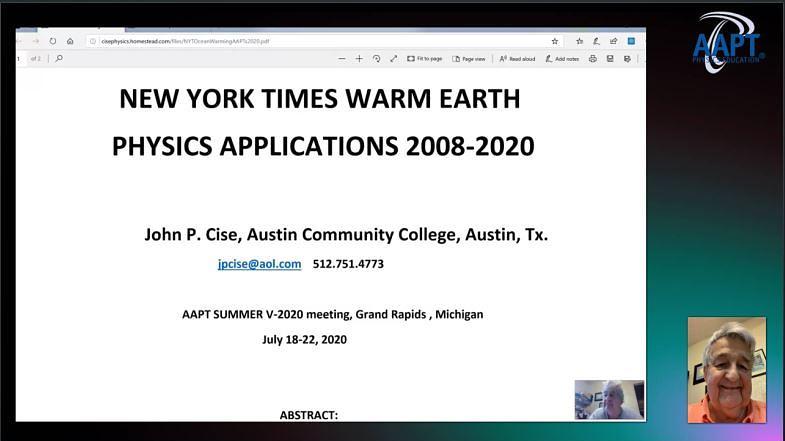Start Read aloud
Viewport: 785px width, 441px height.
518,59
